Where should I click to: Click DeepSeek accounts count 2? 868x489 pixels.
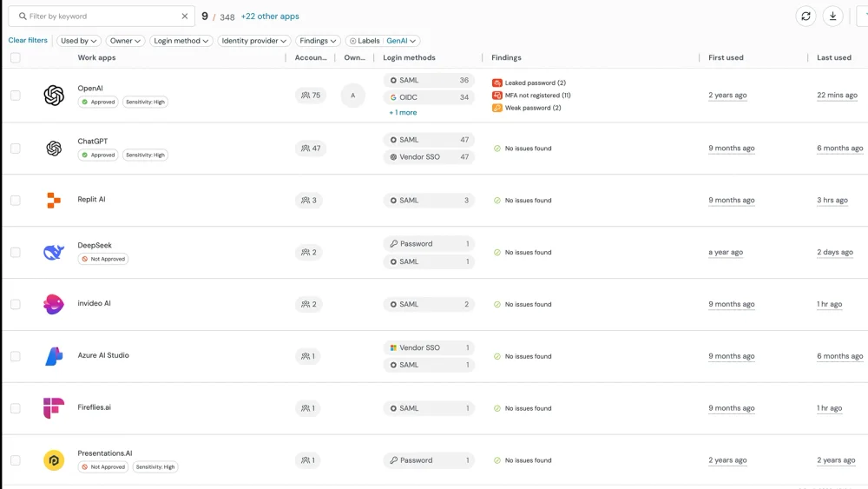(309, 252)
